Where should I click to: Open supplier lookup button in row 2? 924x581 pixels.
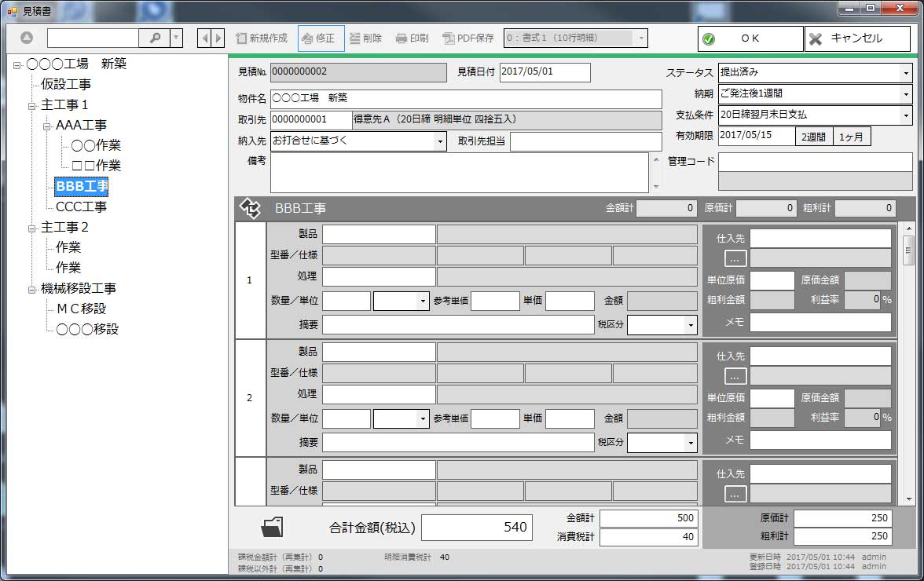pos(734,376)
